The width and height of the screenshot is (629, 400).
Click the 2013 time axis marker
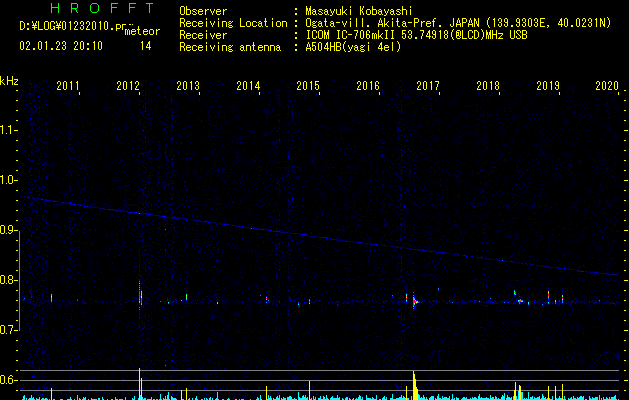pos(188,85)
